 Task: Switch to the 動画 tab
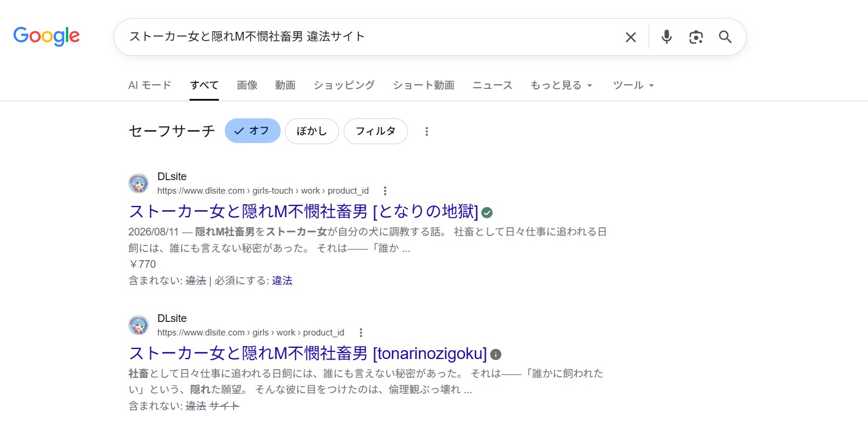(285, 85)
